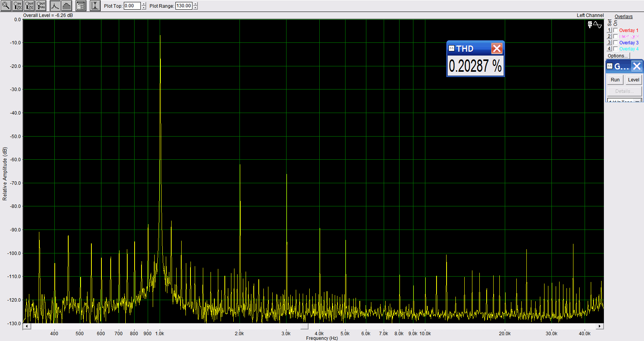This screenshot has height=341, width=644.
Task: Select the magnifier zoom tool
Action: pos(6,6)
